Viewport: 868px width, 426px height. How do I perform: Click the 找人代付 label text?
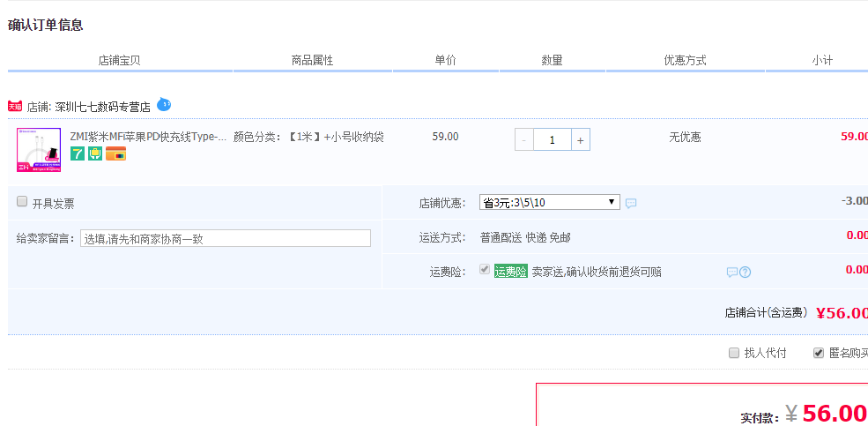point(765,353)
